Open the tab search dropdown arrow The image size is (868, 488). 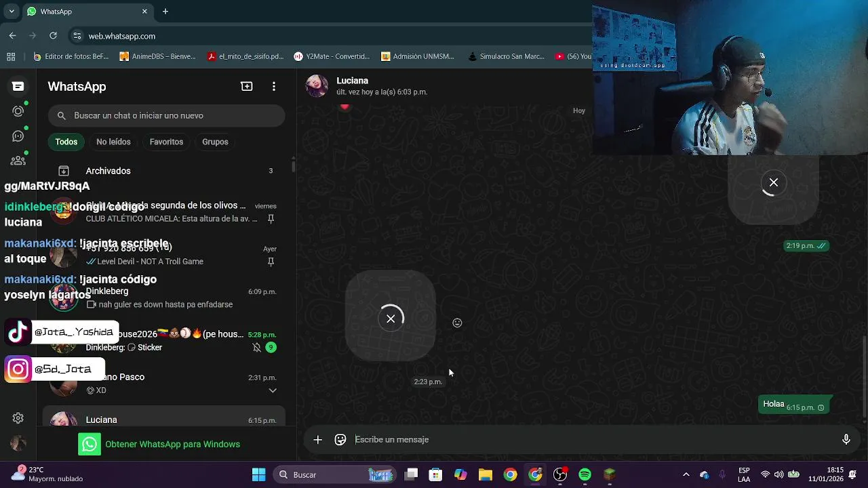[x=12, y=12]
